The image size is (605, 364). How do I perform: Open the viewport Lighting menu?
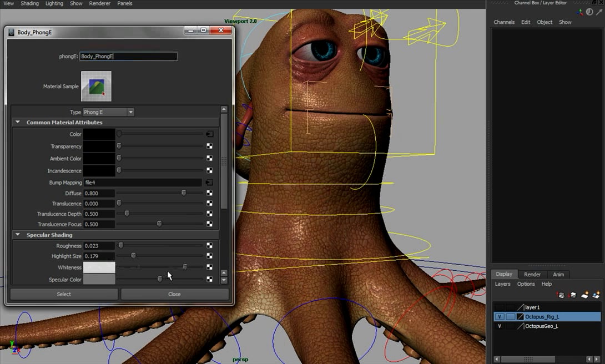coord(54,3)
